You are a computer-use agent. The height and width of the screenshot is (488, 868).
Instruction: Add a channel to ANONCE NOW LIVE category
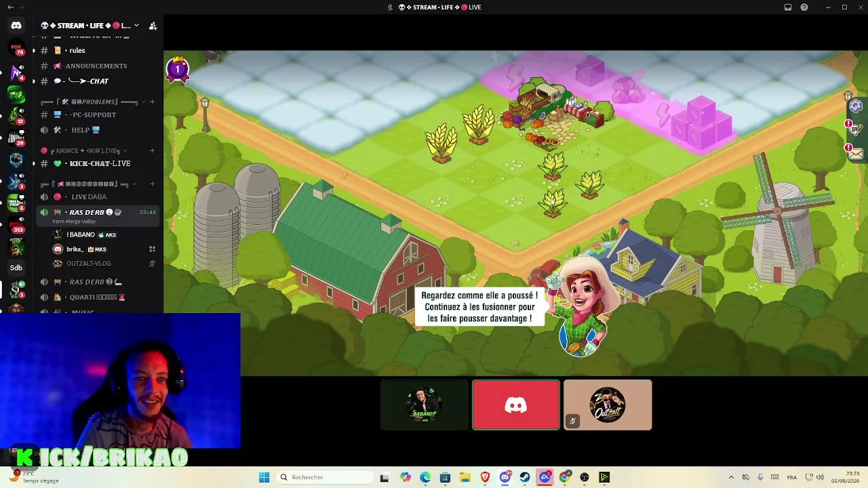pos(152,150)
